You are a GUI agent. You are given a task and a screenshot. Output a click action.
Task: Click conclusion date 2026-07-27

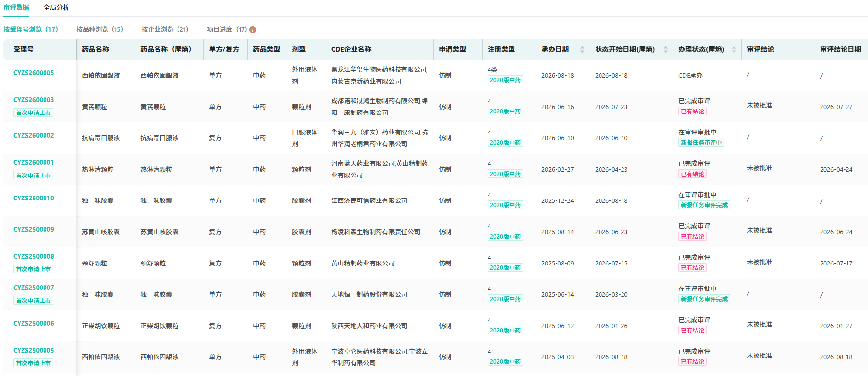[x=836, y=107]
